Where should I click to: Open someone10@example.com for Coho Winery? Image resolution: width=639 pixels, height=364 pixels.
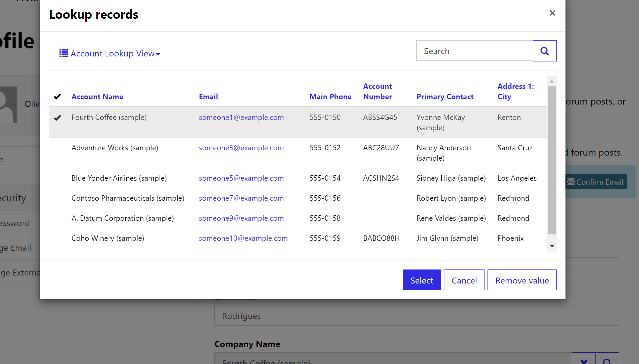point(243,238)
